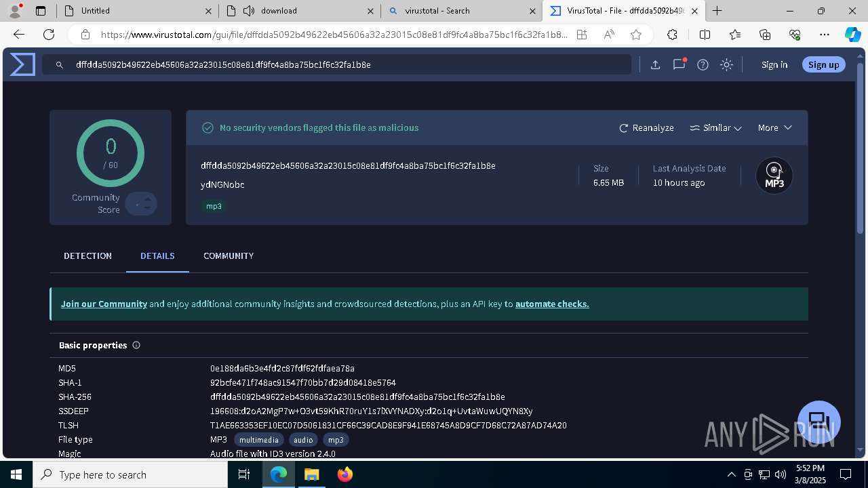
Task: Open Firefox from the taskbar
Action: coord(345,474)
